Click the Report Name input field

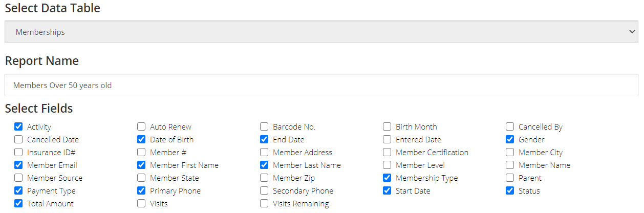321,85
